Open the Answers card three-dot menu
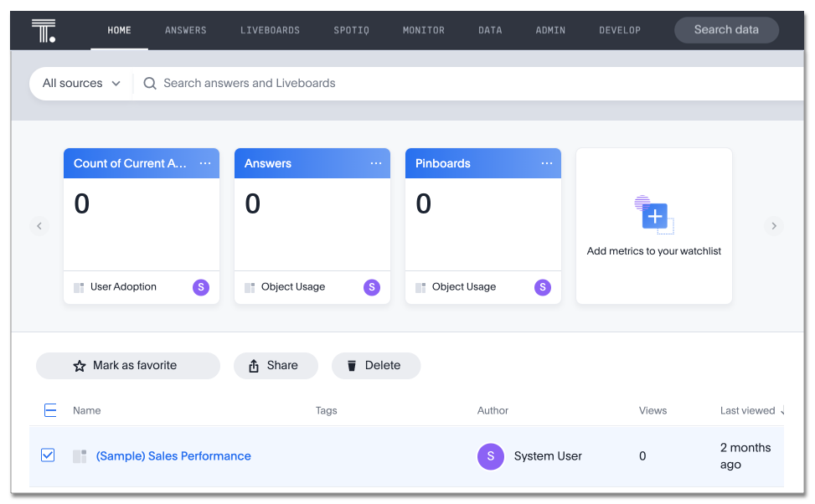This screenshot has width=815, height=504. tap(376, 163)
